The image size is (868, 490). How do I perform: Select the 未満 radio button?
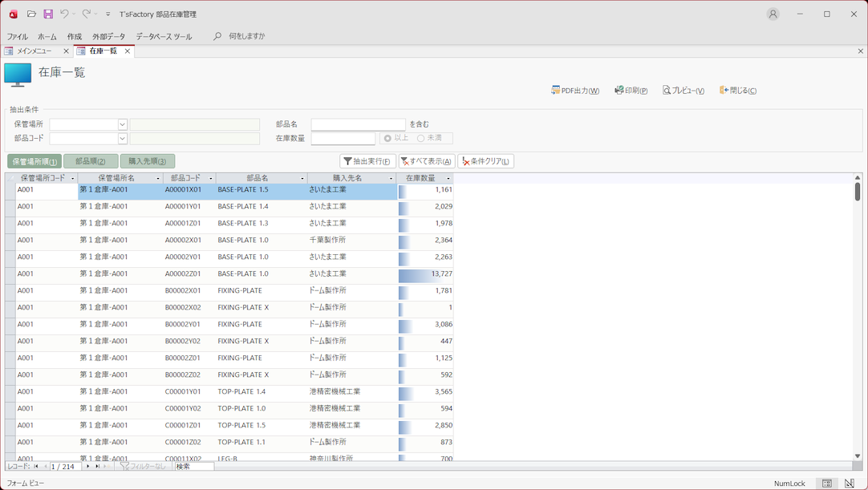tap(421, 138)
